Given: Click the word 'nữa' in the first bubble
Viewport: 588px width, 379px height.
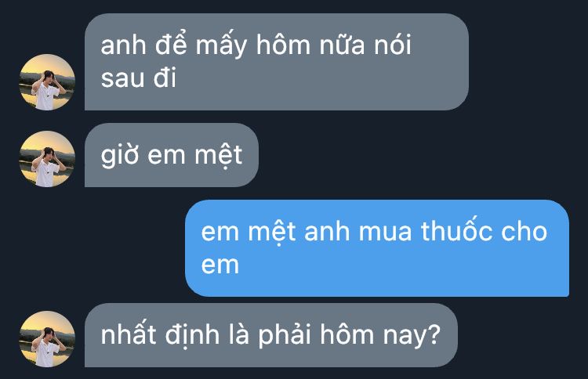Looking at the screenshot, I should pyautogui.click(x=342, y=45).
